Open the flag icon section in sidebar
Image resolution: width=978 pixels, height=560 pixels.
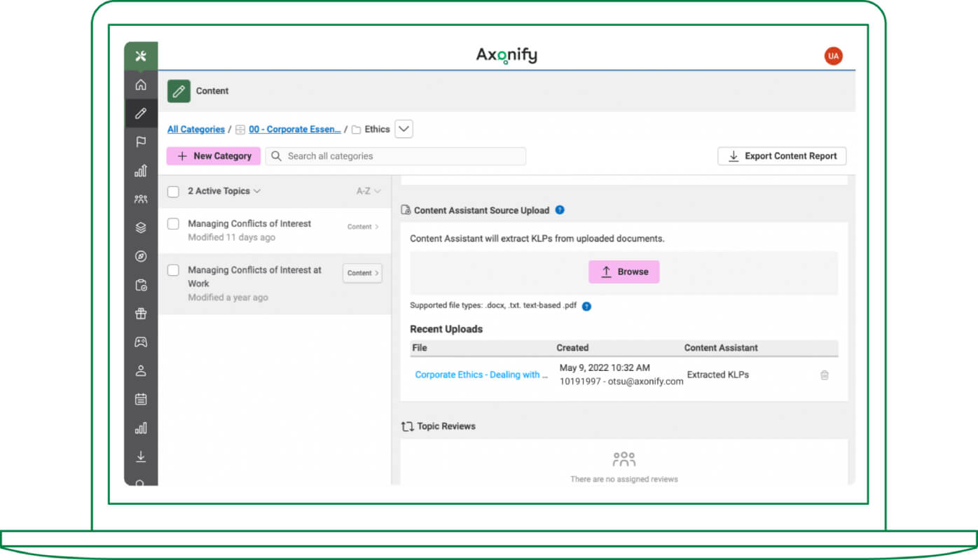tap(141, 142)
